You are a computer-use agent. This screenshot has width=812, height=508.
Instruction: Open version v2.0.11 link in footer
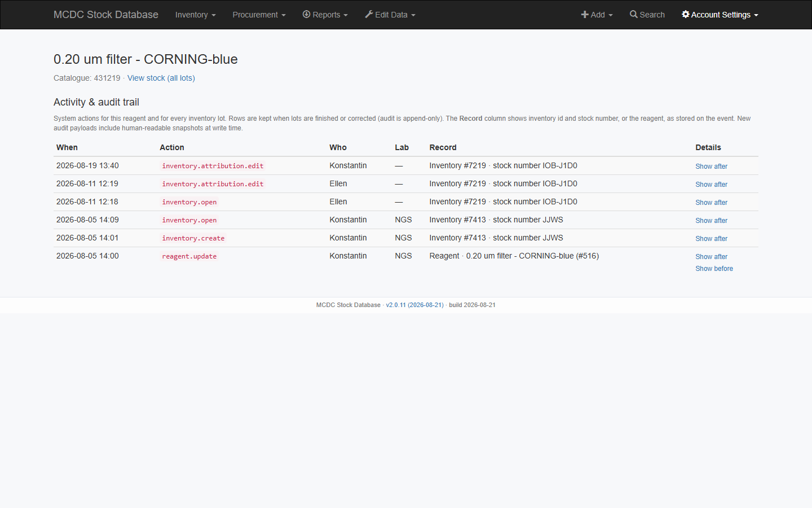point(414,305)
